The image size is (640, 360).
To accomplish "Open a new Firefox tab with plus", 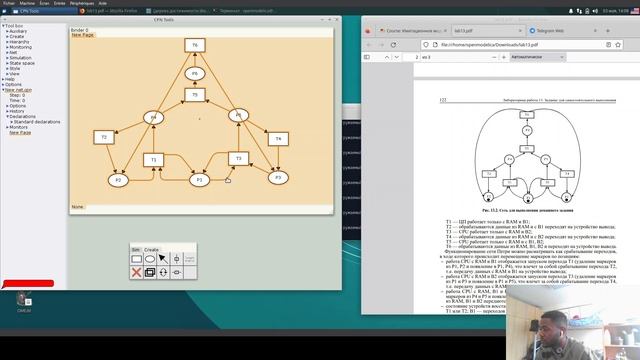I will [607, 31].
